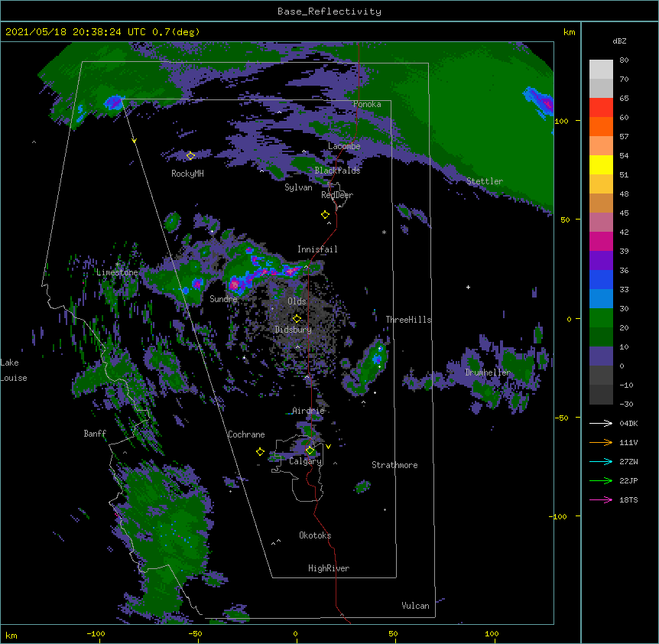Click the dBZ legend heading
This screenshot has height=644, width=659.
coord(619,41)
